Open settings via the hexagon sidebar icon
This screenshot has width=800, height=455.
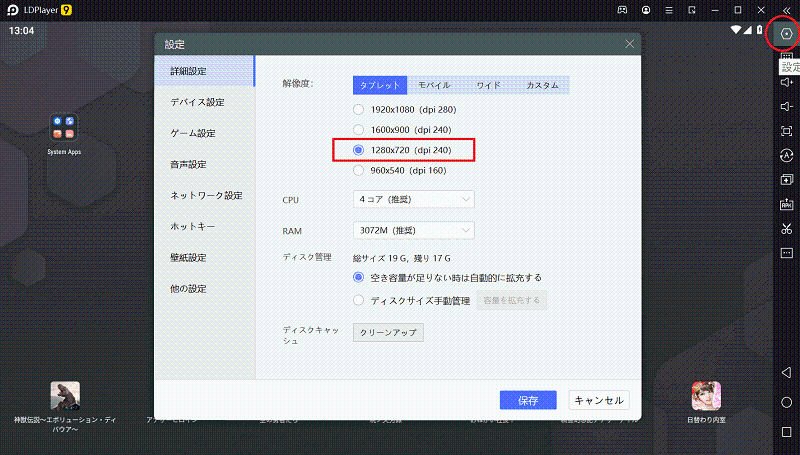coord(786,35)
